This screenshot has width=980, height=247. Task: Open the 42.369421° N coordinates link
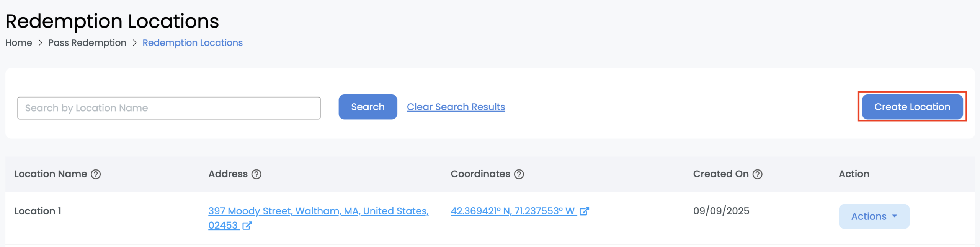[x=513, y=211]
